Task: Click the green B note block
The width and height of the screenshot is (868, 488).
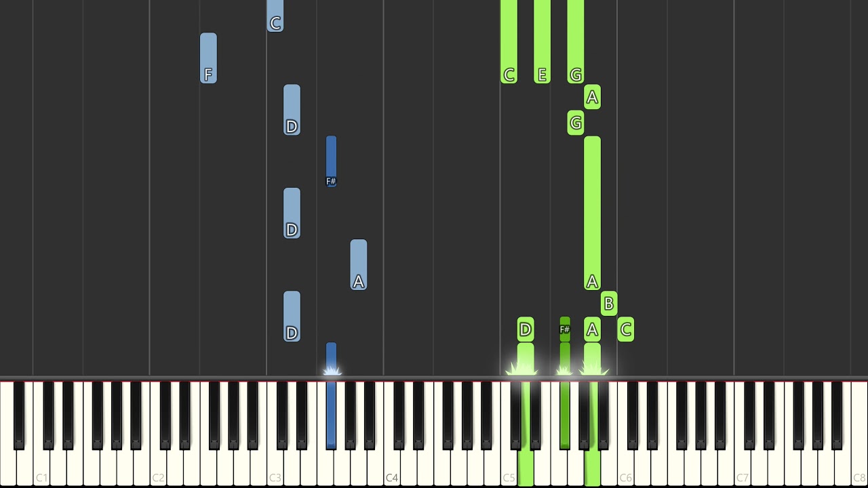Action: click(609, 304)
